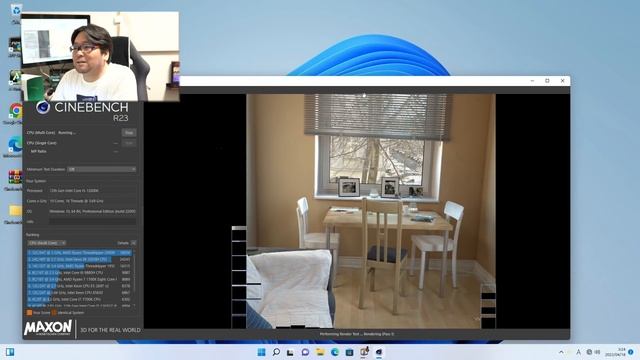Click the MP Ratio label

39,151
